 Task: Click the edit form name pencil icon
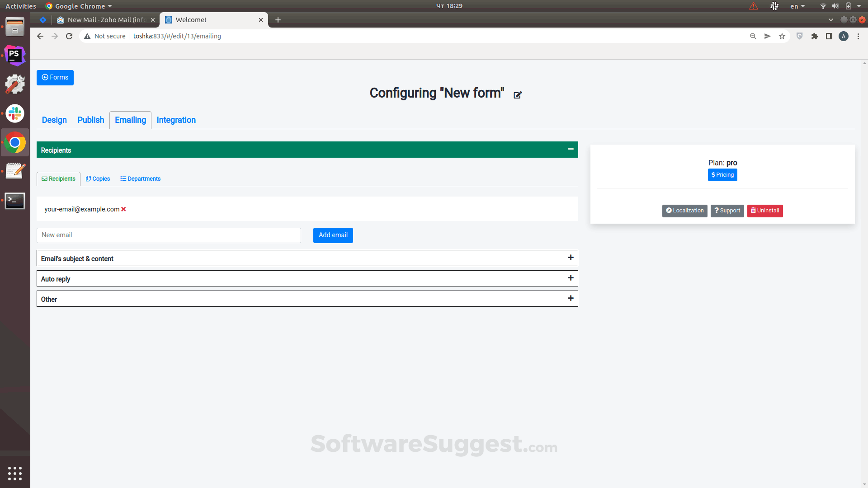(518, 95)
